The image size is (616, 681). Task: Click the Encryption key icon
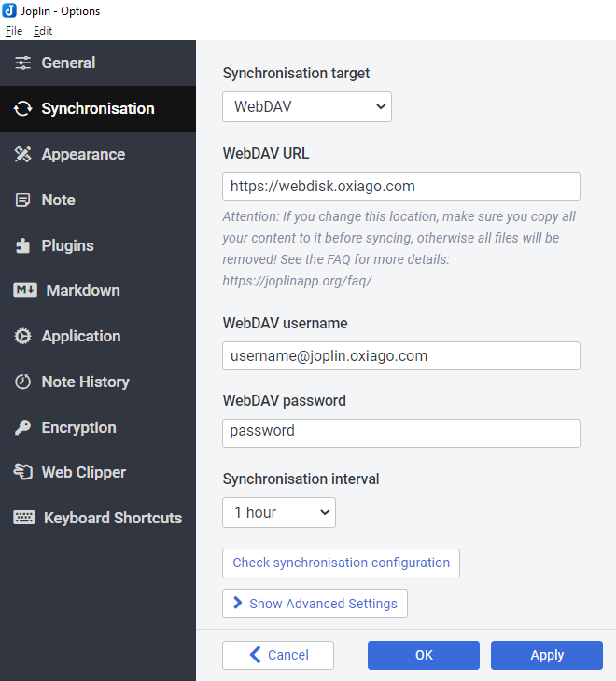[23, 428]
